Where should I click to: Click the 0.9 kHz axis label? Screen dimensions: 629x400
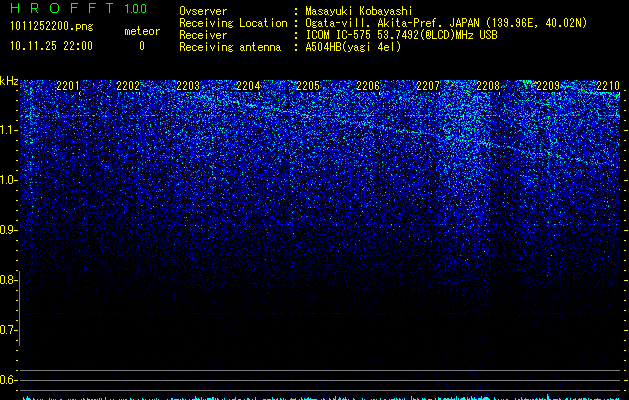pyautogui.click(x=8, y=230)
